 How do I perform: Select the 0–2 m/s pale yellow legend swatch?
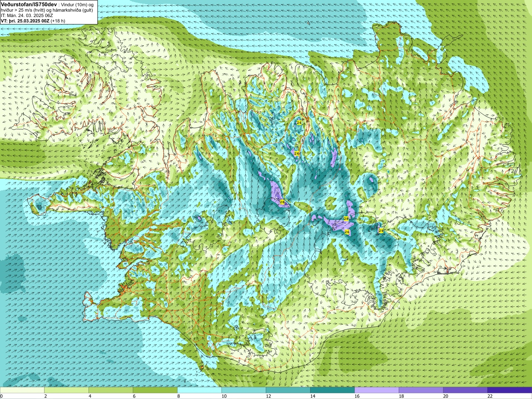22,390
